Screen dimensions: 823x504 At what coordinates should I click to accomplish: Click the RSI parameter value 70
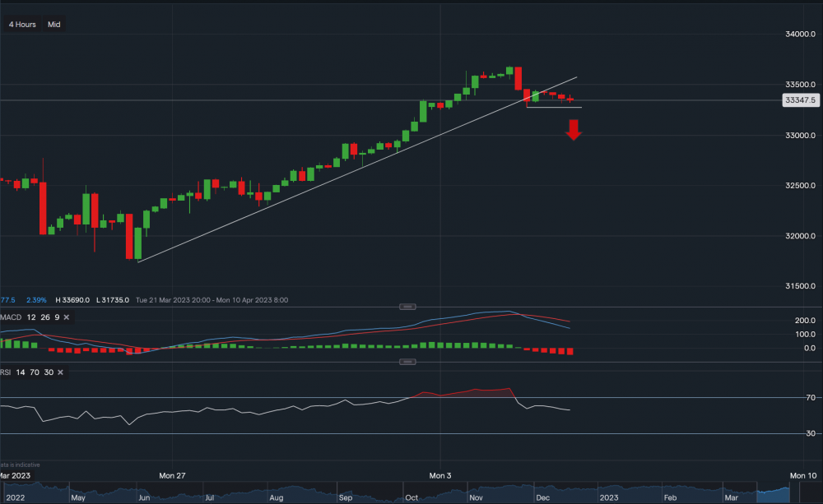point(34,372)
